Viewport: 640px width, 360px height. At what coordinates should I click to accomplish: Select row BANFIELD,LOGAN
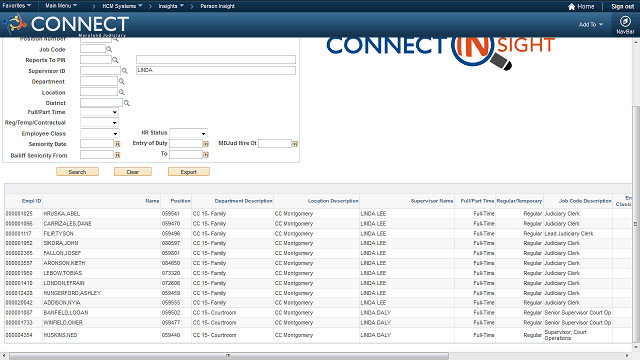click(x=318, y=313)
